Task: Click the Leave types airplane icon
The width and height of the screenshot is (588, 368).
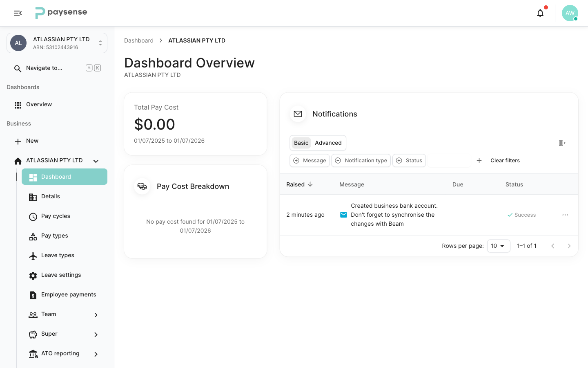Action: click(x=33, y=256)
